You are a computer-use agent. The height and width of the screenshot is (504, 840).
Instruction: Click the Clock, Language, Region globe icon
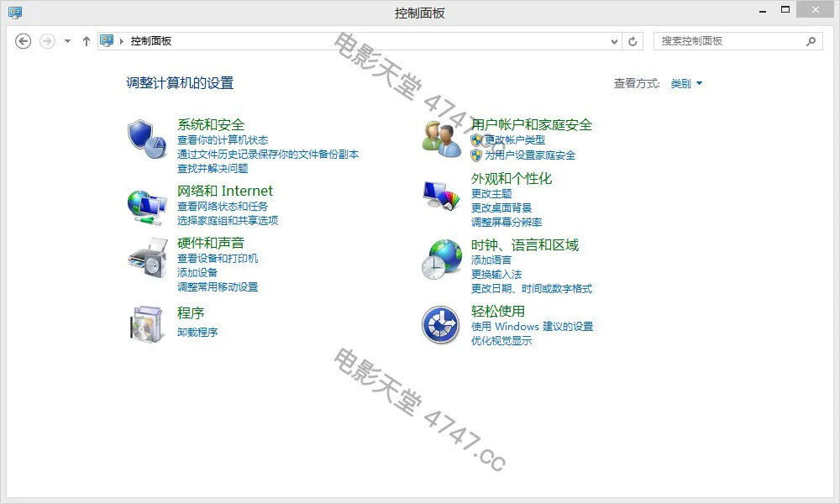coord(441,259)
